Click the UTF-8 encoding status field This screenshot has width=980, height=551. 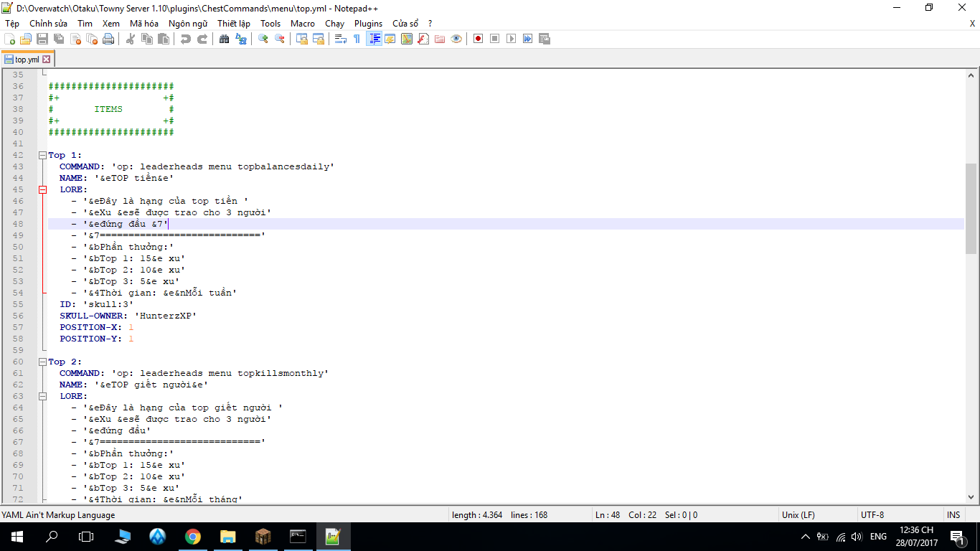(872, 515)
